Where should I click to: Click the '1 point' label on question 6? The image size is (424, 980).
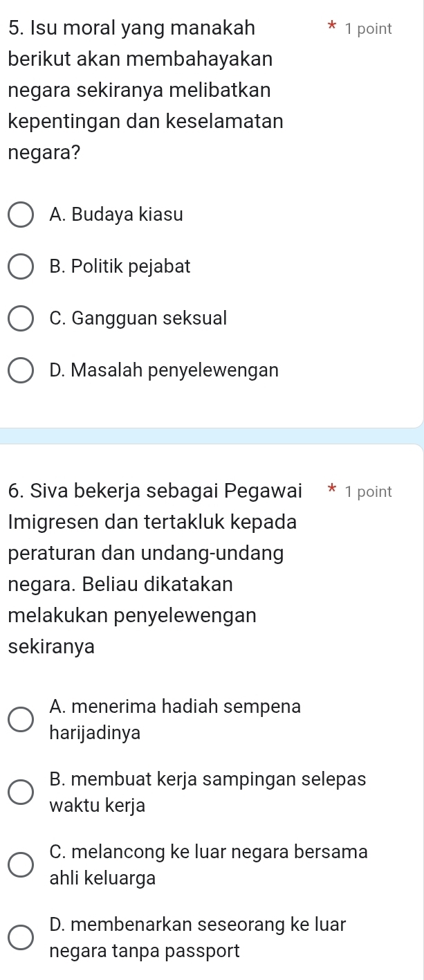click(x=368, y=492)
